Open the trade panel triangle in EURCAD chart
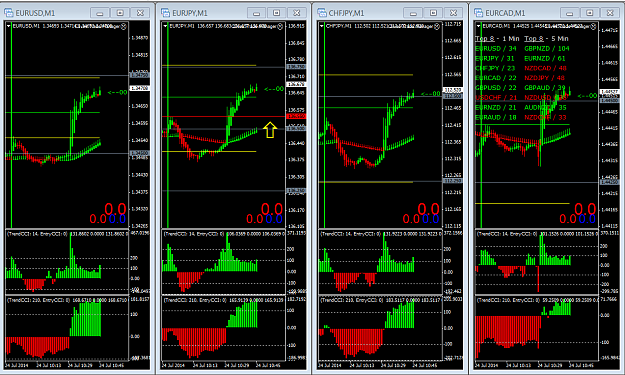Image resolution: width=625 pixels, height=375 pixels. 478,26
